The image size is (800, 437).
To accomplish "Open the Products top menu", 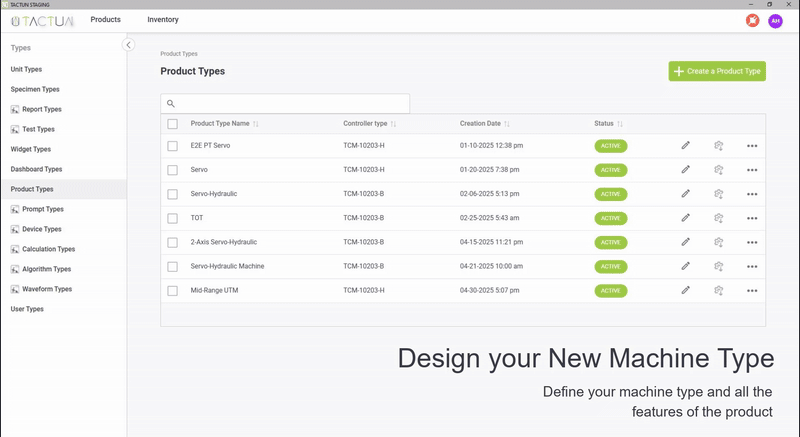I will click(x=105, y=20).
